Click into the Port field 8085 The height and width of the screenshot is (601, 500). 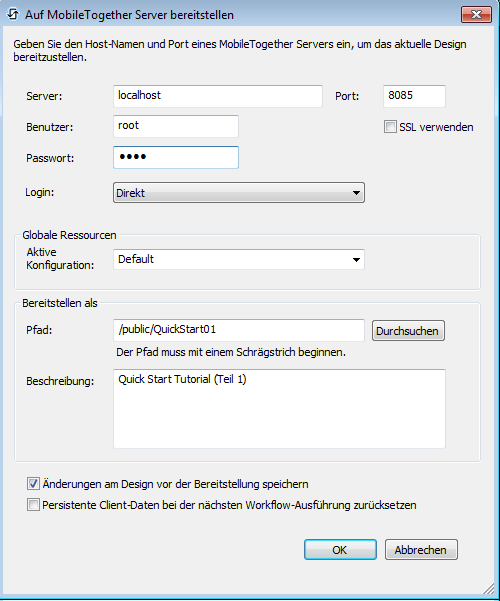[414, 96]
